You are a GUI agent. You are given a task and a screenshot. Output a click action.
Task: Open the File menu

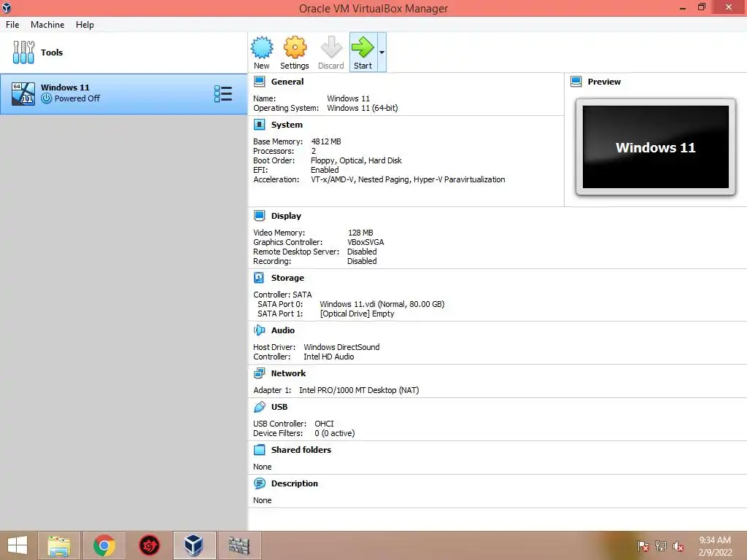click(x=12, y=25)
